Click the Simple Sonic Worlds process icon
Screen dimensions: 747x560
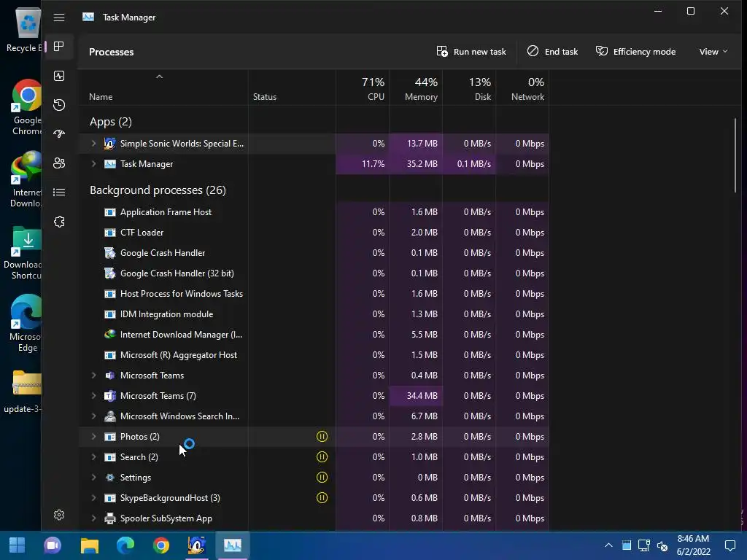(110, 144)
